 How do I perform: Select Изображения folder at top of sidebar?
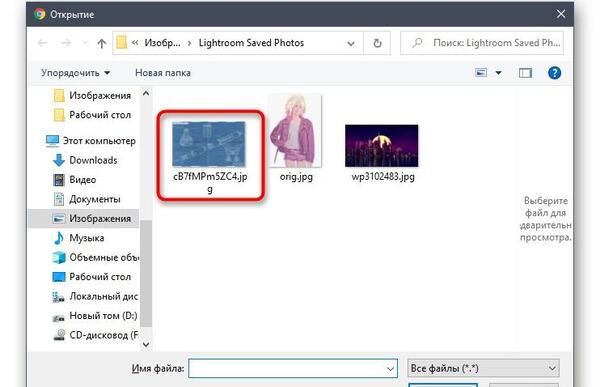(93, 95)
